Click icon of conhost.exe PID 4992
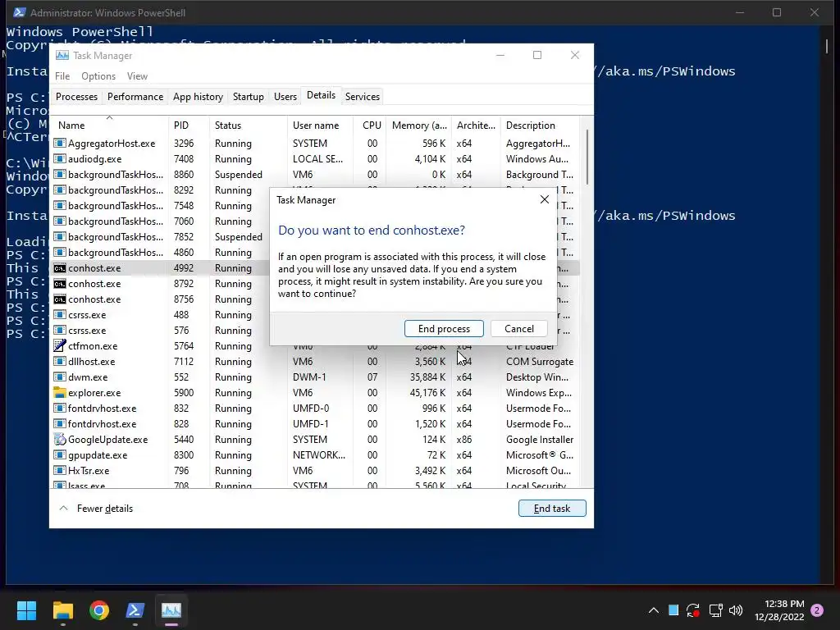This screenshot has width=840, height=630. coord(59,268)
